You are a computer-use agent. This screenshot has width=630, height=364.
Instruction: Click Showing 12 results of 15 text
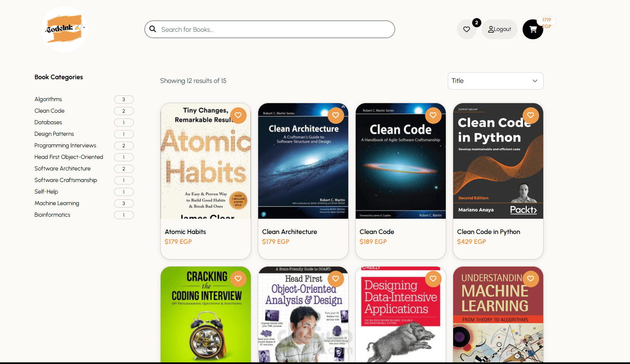tap(193, 81)
